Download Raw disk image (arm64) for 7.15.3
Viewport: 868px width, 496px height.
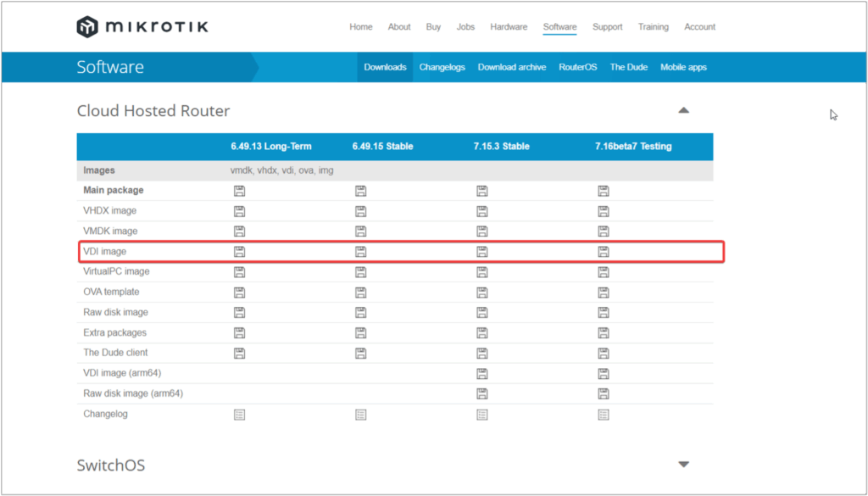coord(482,393)
